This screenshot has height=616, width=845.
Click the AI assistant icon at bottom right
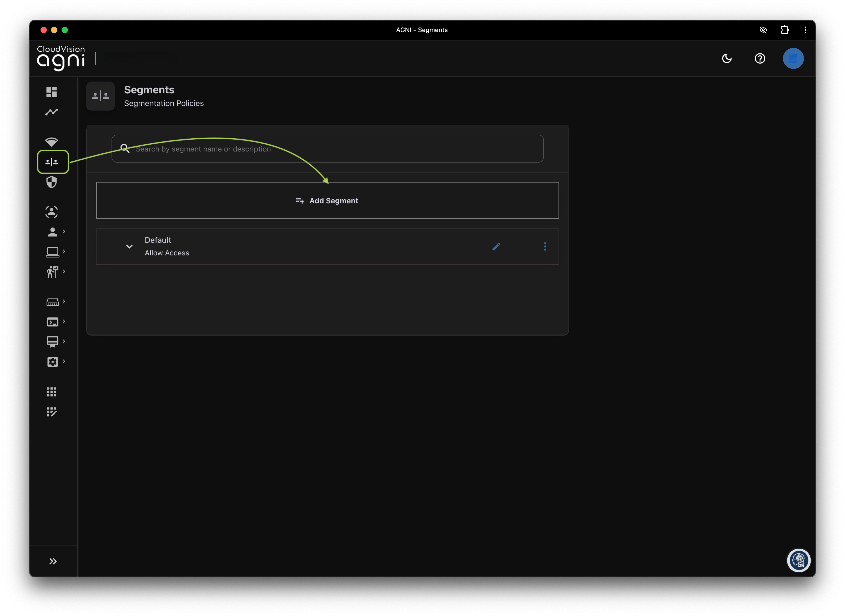[x=798, y=560]
